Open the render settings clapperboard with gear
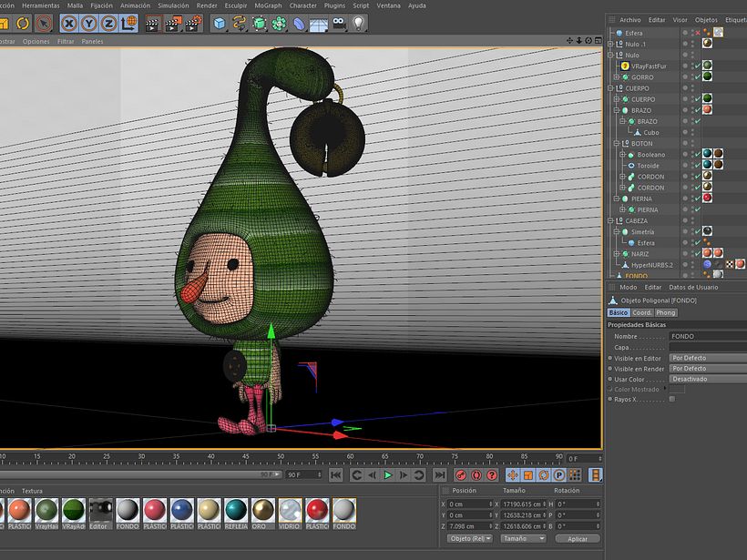The image size is (747, 560). pos(193,24)
